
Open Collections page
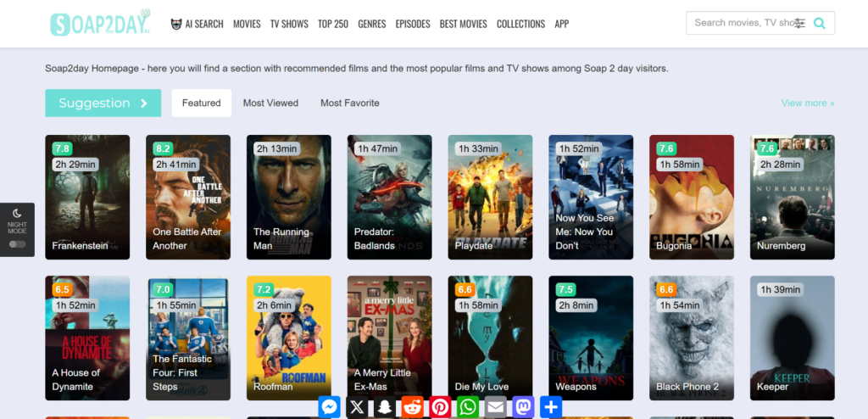521,24
